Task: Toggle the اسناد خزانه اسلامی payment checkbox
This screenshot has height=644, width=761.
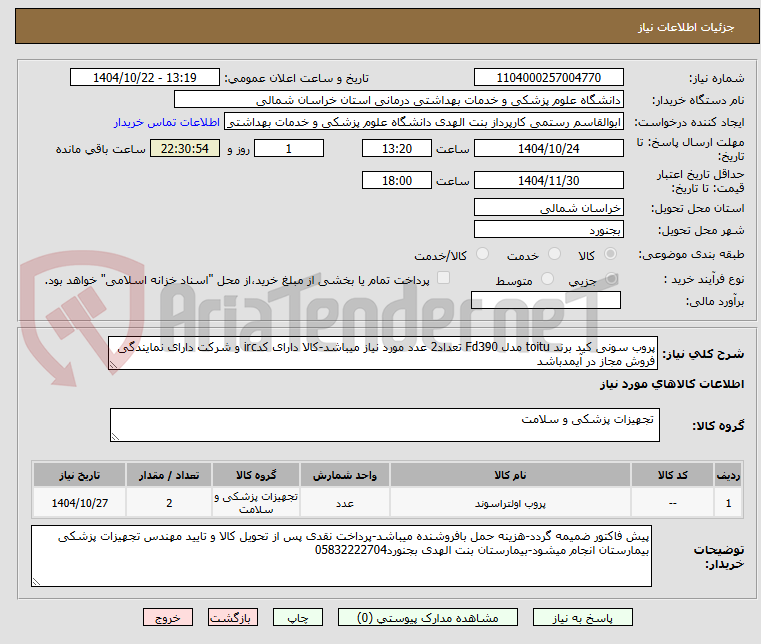Action: (444, 278)
